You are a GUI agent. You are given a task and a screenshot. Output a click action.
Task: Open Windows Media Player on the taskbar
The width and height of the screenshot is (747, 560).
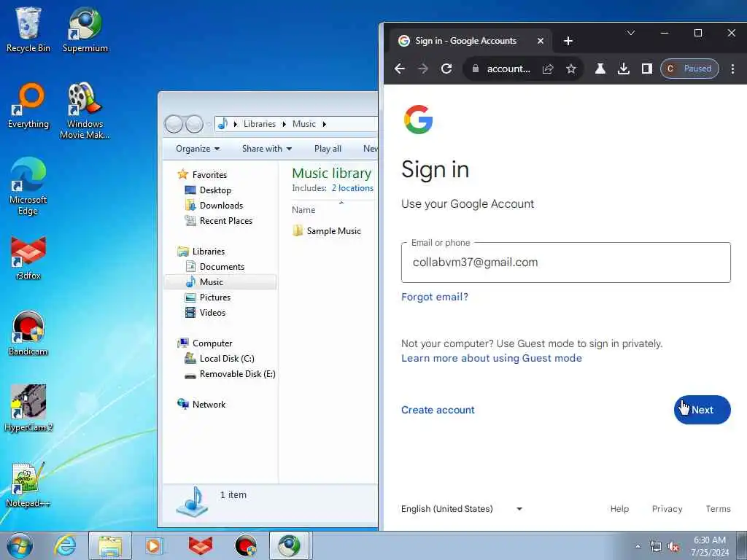pyautogui.click(x=154, y=545)
